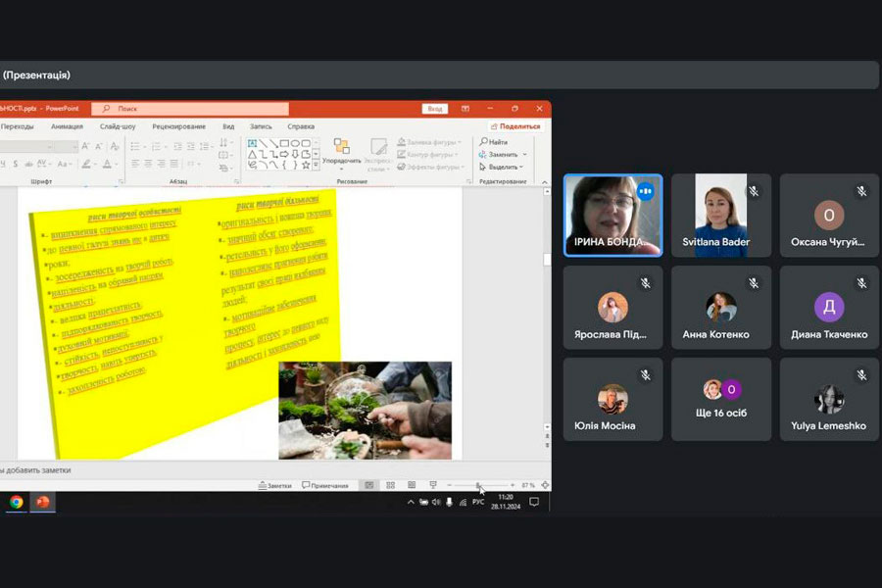
Task: Open the Примечания comments pane
Action: pyautogui.click(x=325, y=485)
